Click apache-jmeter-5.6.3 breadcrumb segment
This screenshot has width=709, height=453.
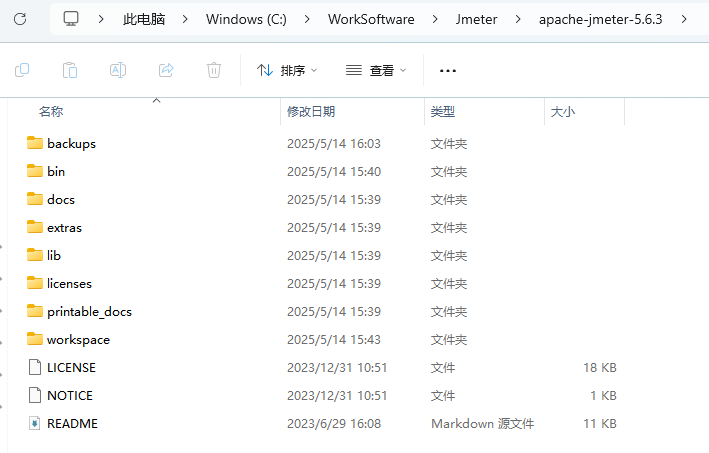600,19
